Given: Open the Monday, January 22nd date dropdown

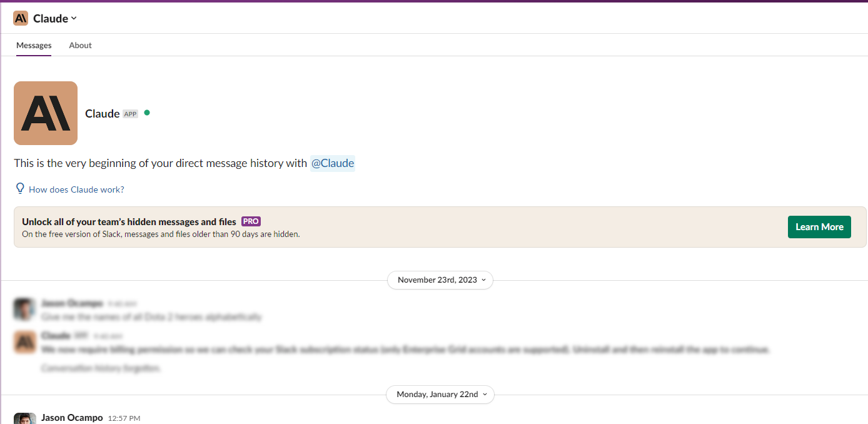Looking at the screenshot, I should point(440,394).
